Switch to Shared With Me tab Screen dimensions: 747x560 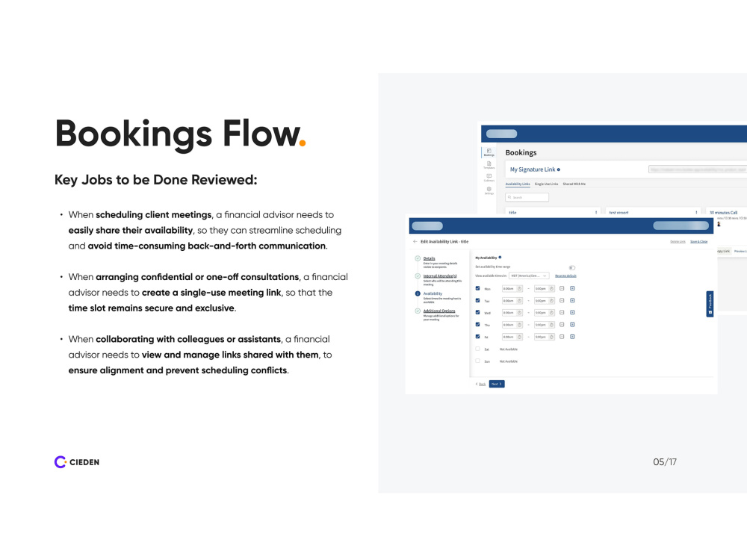(x=574, y=184)
